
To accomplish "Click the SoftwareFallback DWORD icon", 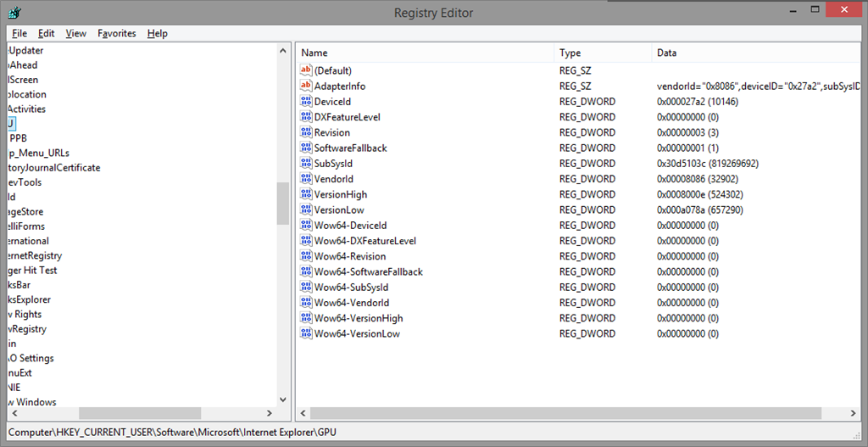I will tap(306, 148).
